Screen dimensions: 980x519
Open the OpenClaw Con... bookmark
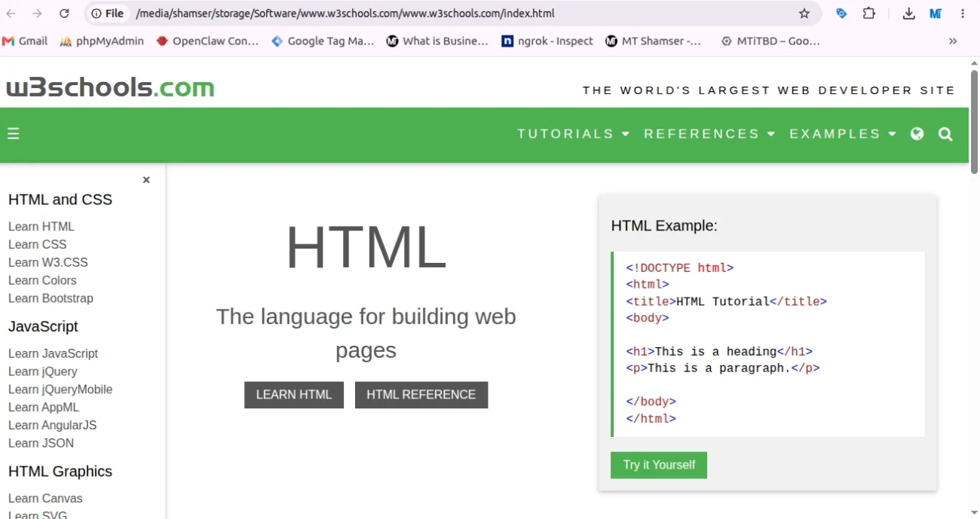click(x=207, y=41)
